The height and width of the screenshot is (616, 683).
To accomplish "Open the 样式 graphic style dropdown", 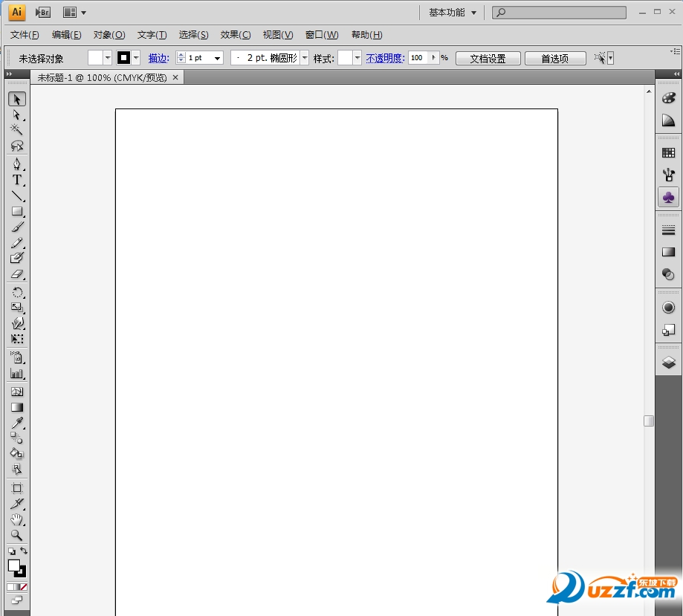I will [357, 57].
